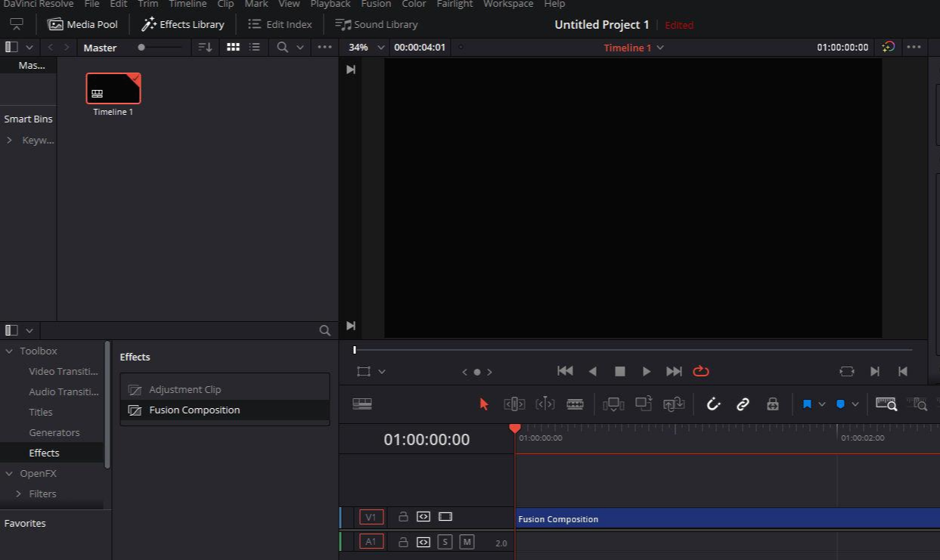This screenshot has height=560, width=940.
Task: Click the timeline full extent zoom icon
Action: click(886, 404)
